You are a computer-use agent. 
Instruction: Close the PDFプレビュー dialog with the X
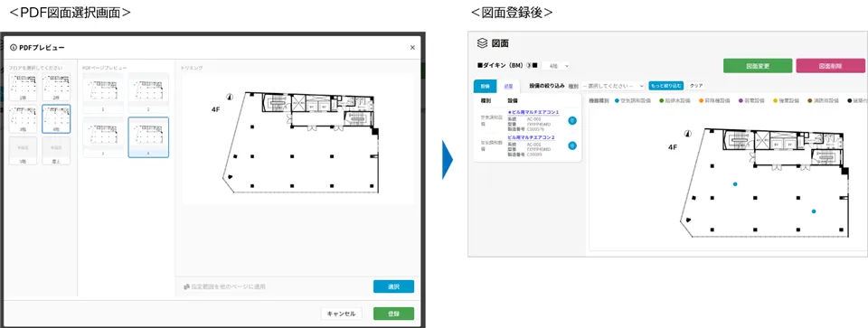coord(412,48)
